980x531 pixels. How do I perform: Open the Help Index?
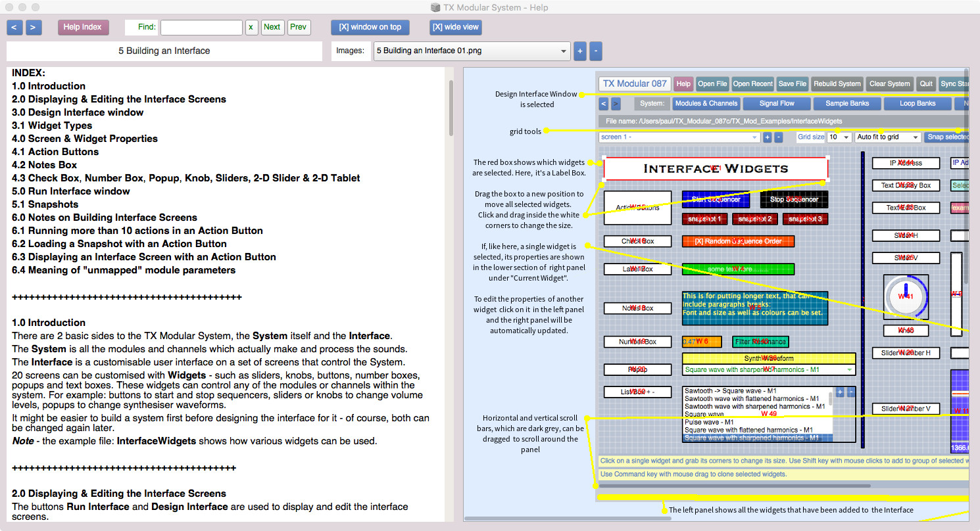(82, 27)
